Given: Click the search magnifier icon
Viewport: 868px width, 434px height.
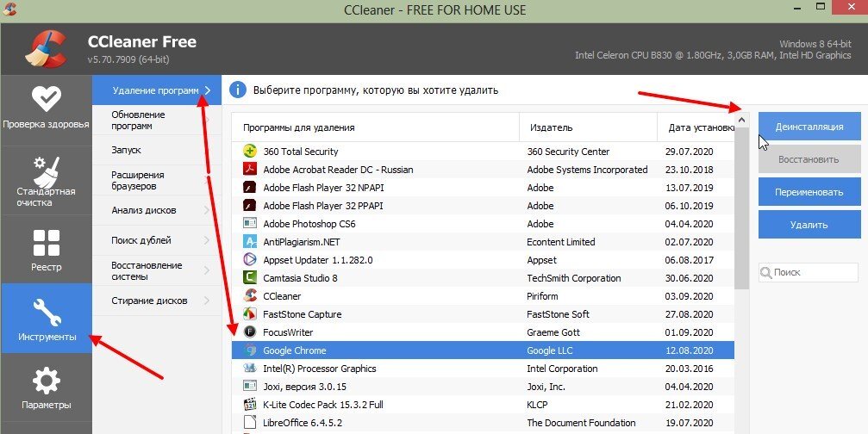Looking at the screenshot, I should pyautogui.click(x=766, y=273).
